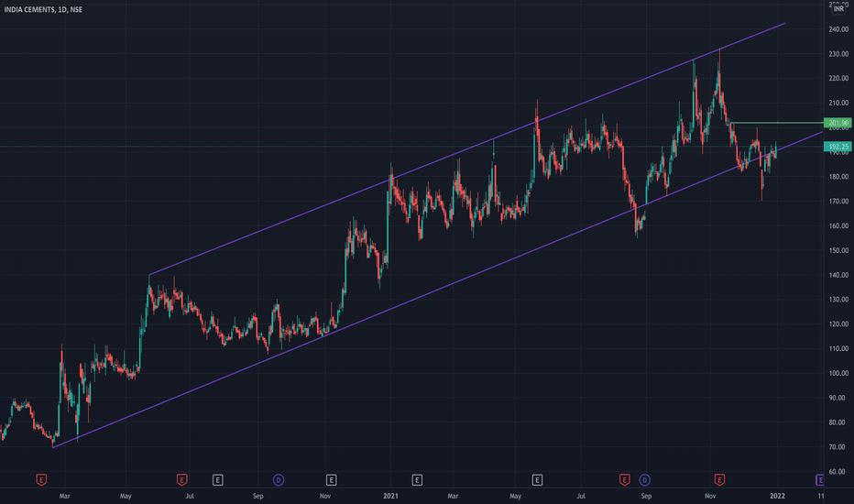Select the teal 192.25 current price label
Image resolution: width=854 pixels, height=504 pixels.
point(838,147)
